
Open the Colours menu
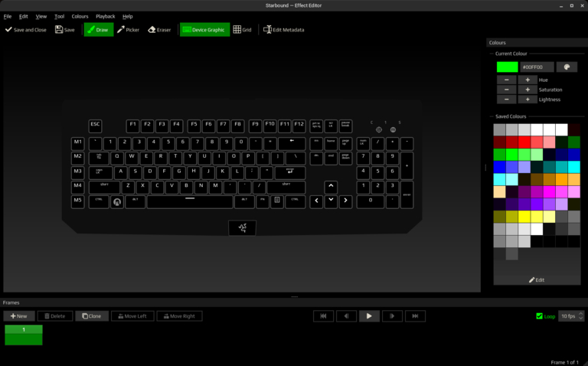point(80,17)
